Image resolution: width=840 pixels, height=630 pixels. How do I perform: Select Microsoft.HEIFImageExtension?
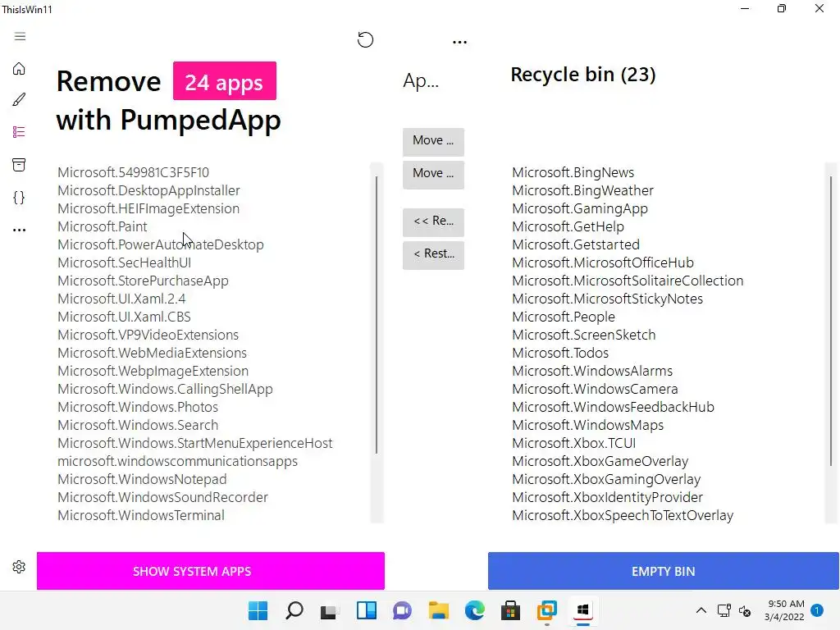[148, 208]
